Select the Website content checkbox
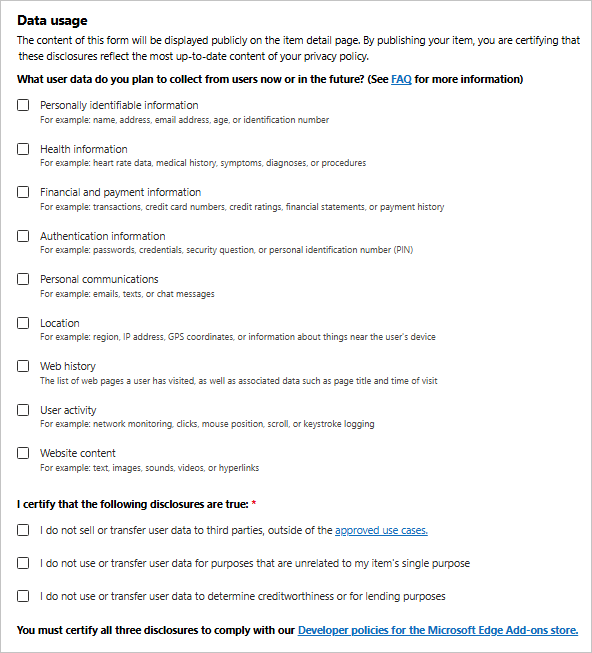 coord(23,453)
